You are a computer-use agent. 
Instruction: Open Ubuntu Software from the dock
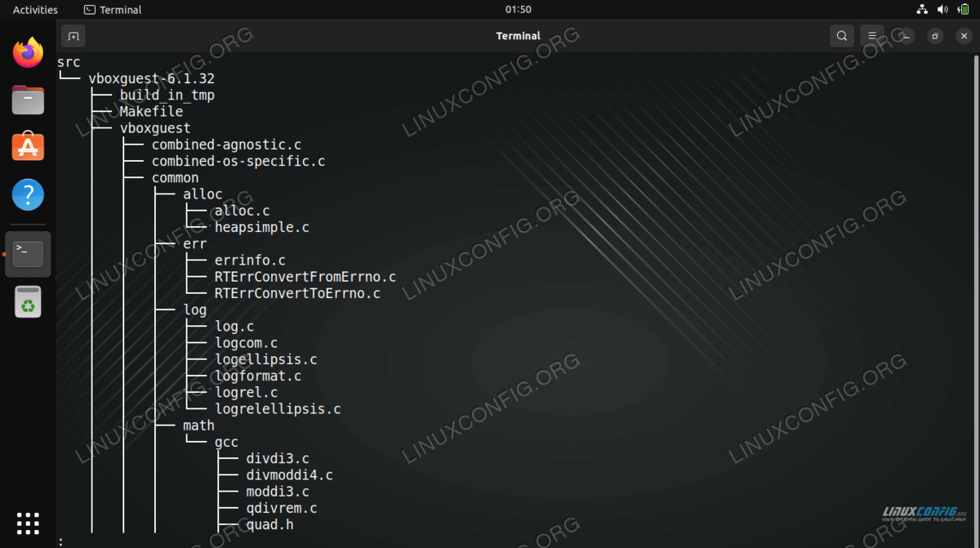coord(28,147)
